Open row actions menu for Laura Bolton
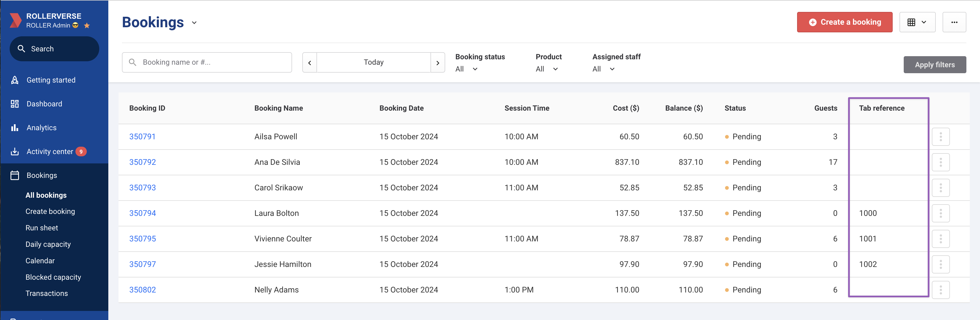 tap(940, 213)
